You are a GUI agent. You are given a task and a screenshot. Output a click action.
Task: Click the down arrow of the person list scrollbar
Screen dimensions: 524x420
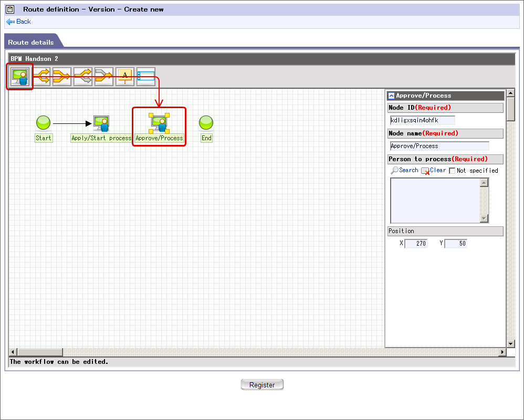click(484, 218)
